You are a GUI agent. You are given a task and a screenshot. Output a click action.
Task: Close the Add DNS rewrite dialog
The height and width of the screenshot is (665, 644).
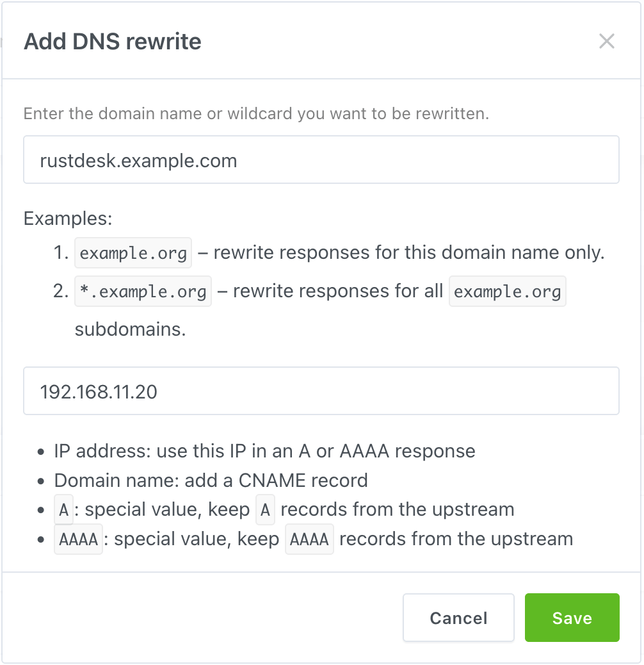(x=606, y=42)
